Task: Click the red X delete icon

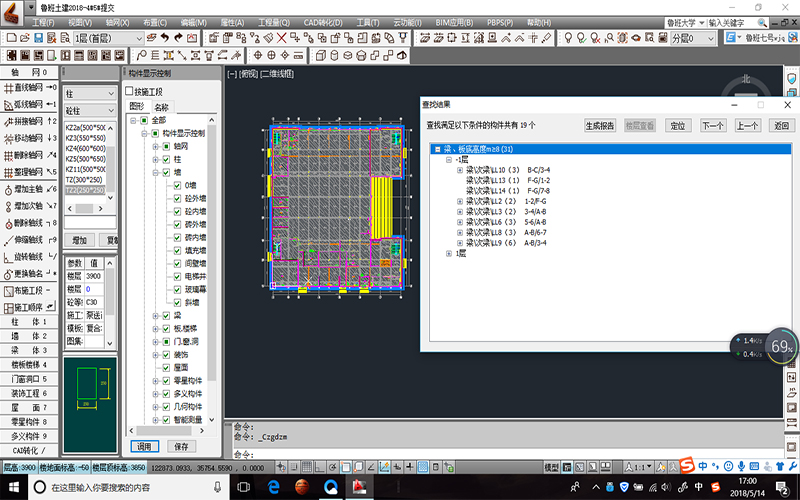Action: tap(281, 38)
